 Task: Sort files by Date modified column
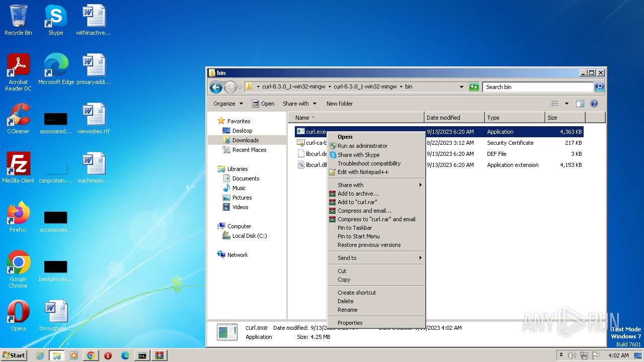[454, 118]
